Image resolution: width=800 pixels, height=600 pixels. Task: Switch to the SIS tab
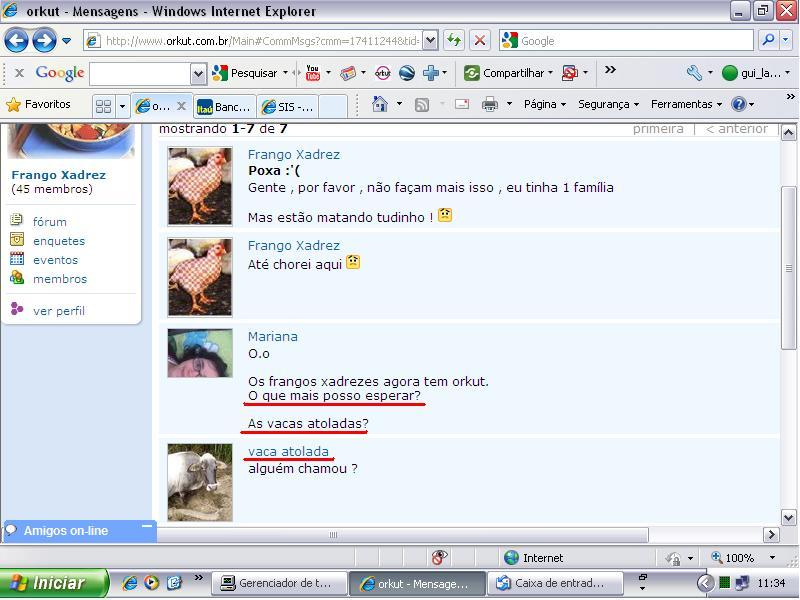click(288, 107)
